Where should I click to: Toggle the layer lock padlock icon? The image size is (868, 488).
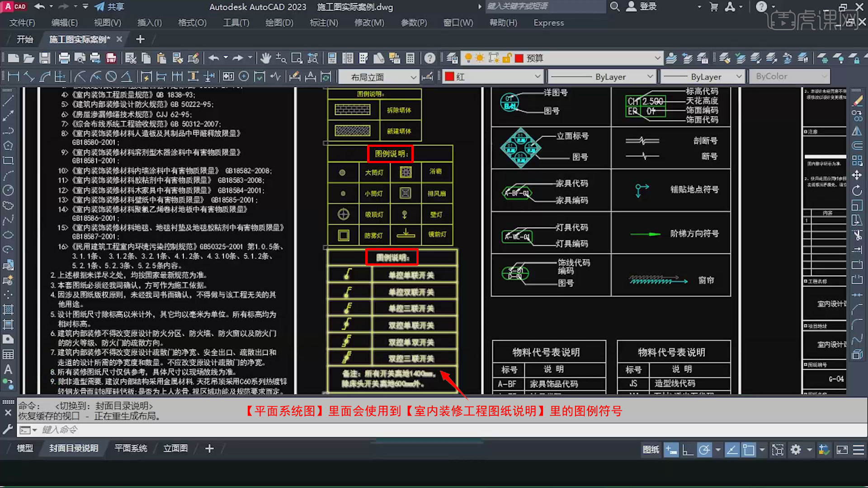[x=507, y=58]
